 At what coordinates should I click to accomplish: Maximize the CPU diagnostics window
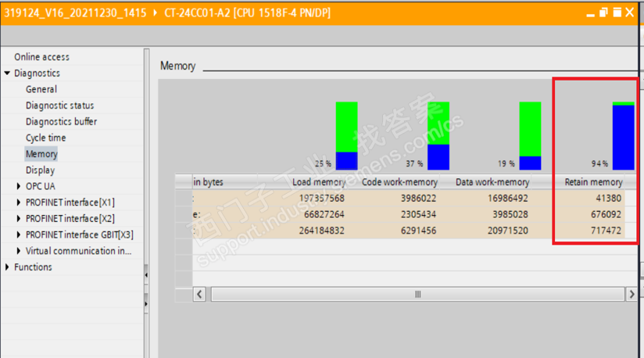[617, 13]
